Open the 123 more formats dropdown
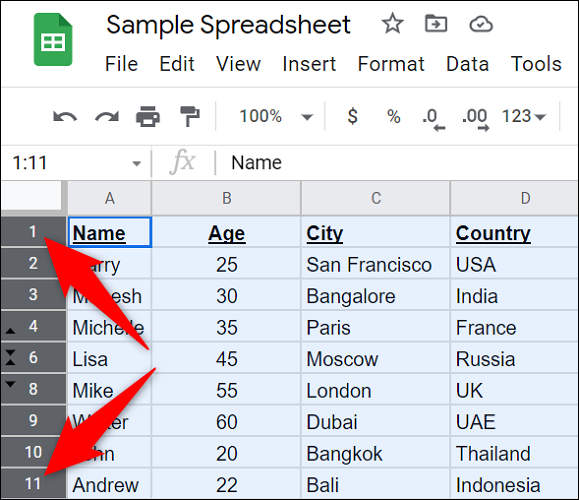Screen dimensions: 579x500 pos(524,117)
